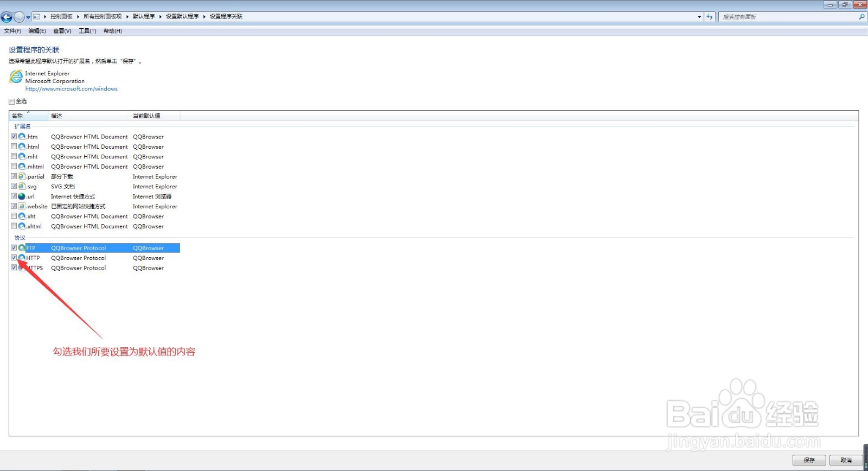868x471 pixels.
Task: Click the 取消 cancel button
Action: [x=846, y=460]
